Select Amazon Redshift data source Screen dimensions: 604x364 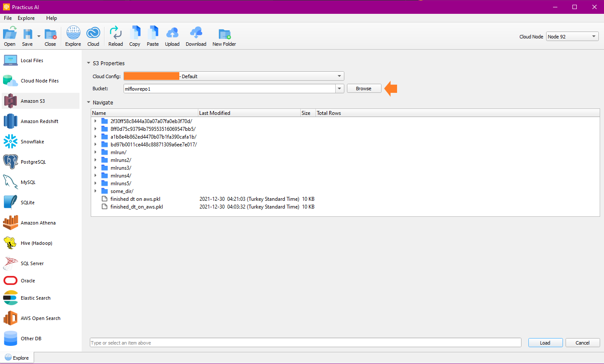pyautogui.click(x=39, y=121)
